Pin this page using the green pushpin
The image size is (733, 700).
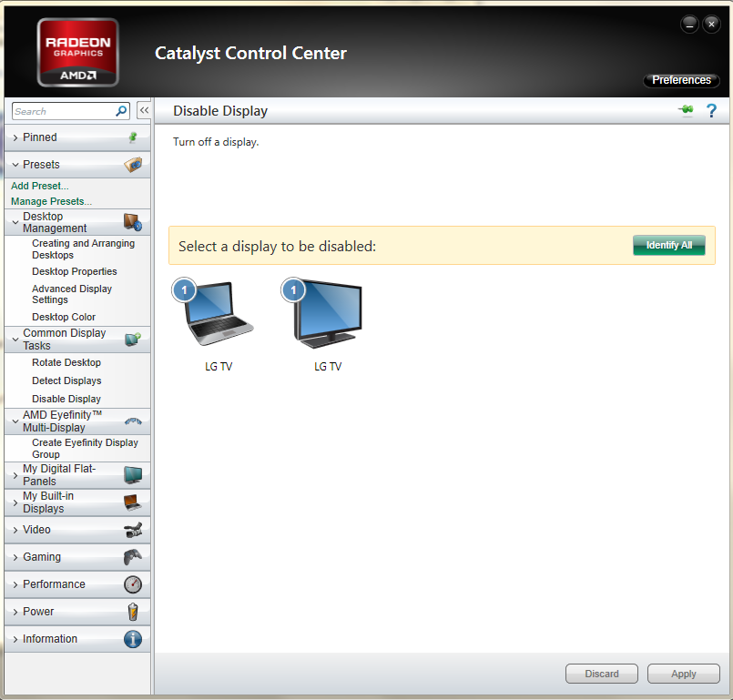click(686, 110)
